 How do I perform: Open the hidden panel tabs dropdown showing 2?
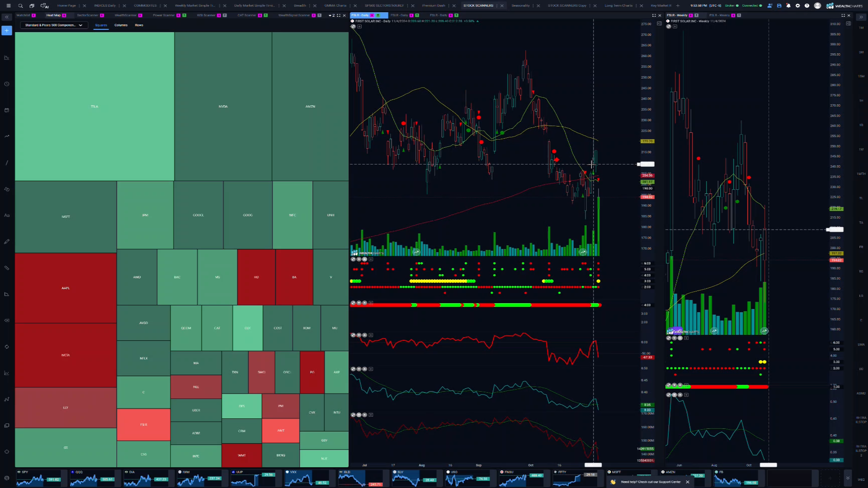coord(331,15)
